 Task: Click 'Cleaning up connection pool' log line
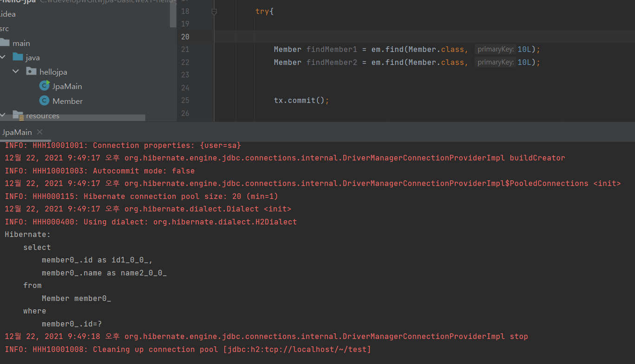(x=188, y=349)
